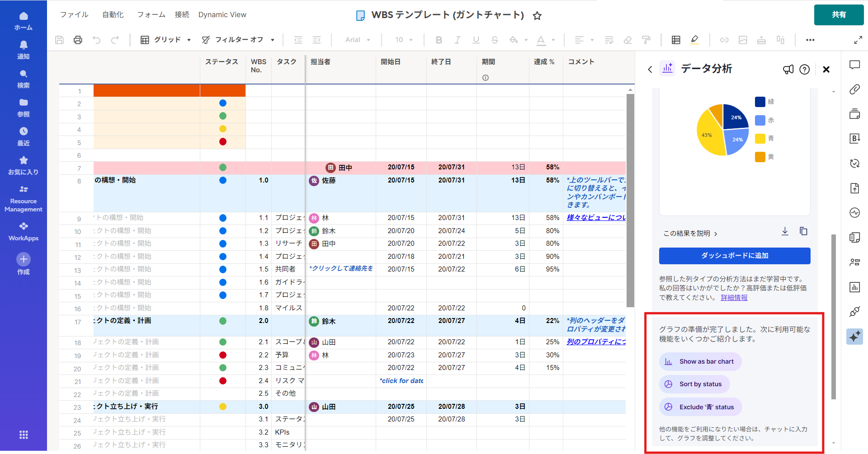Click ダッシュボードに追加 button
Image resolution: width=868 pixels, height=454 pixels.
[x=734, y=256]
